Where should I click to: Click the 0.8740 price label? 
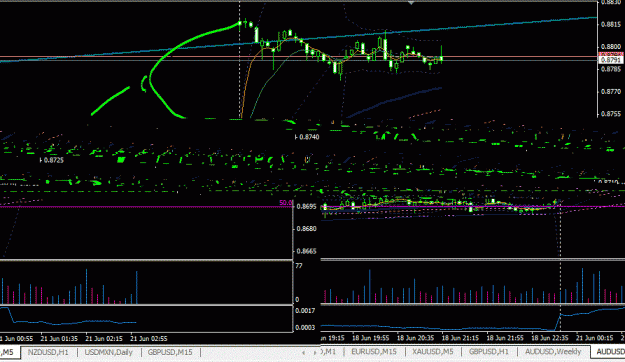[309, 137]
